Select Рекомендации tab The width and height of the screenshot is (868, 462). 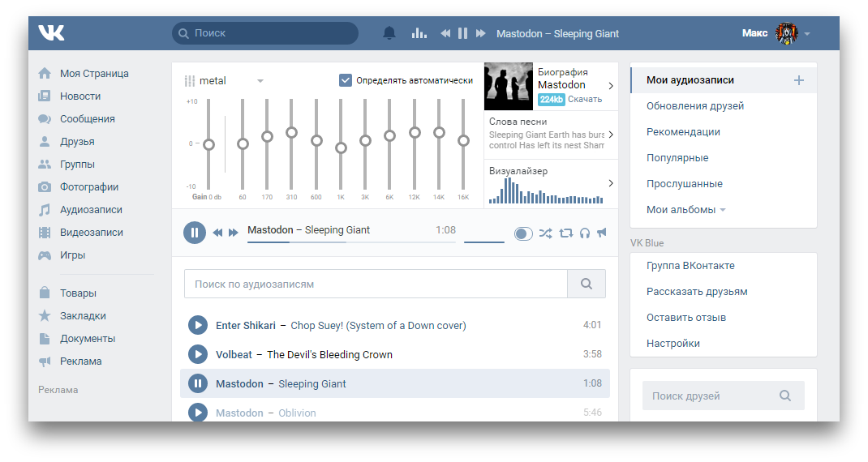pos(683,131)
